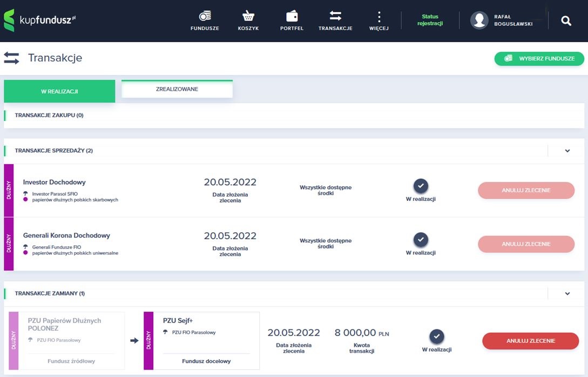
Task: Click the date 20.05.2022 of the exchange transaction
Action: click(x=294, y=333)
